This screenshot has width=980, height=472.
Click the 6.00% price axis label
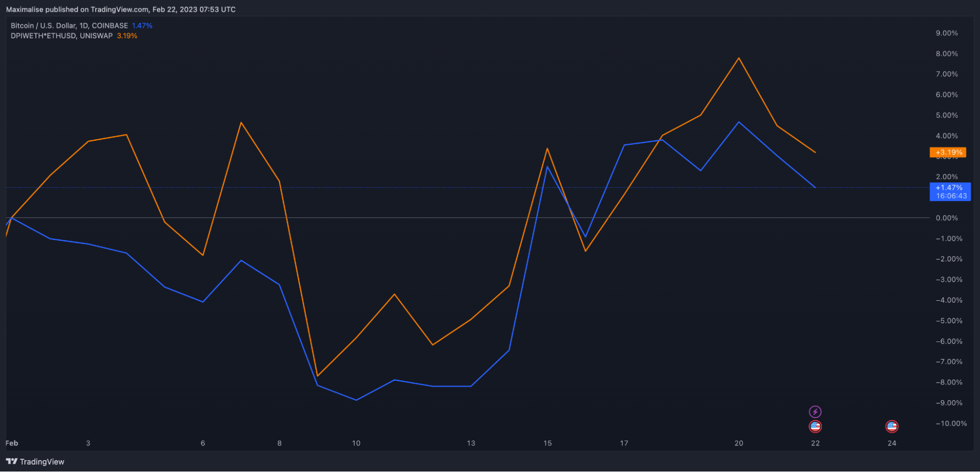point(947,95)
